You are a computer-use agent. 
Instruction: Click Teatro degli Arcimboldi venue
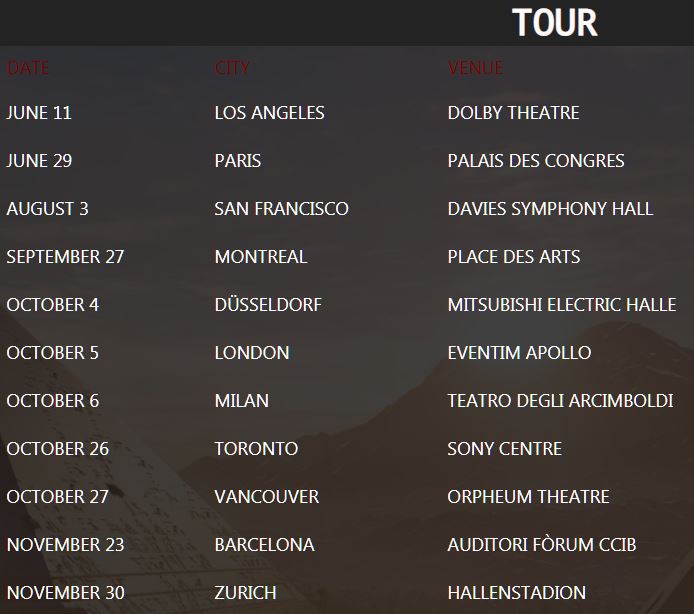tap(560, 401)
